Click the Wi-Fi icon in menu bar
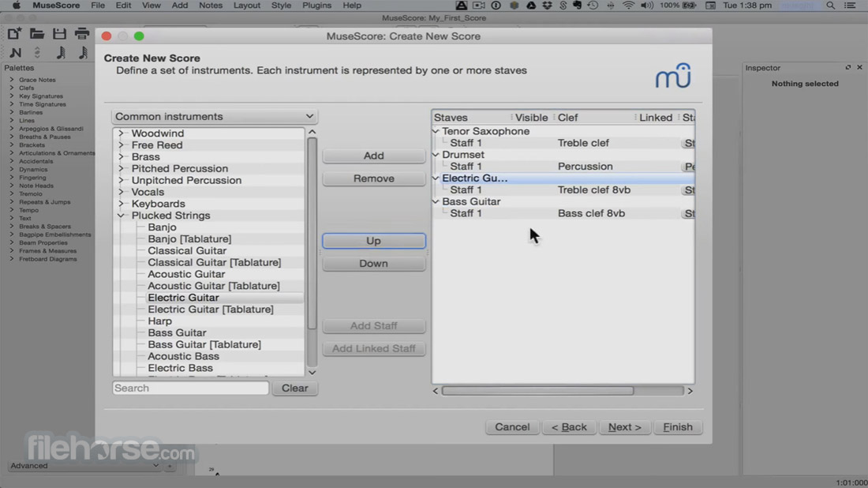This screenshot has width=868, height=488. point(628,6)
